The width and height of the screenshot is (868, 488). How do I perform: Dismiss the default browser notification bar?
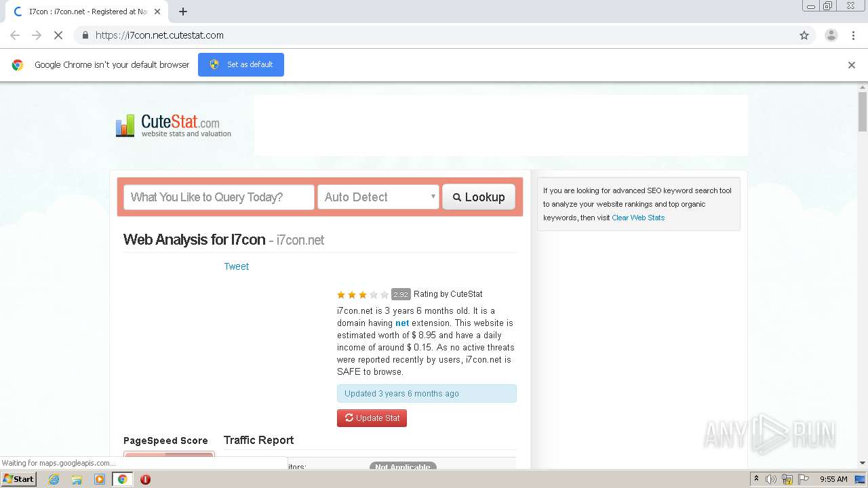pos(852,65)
